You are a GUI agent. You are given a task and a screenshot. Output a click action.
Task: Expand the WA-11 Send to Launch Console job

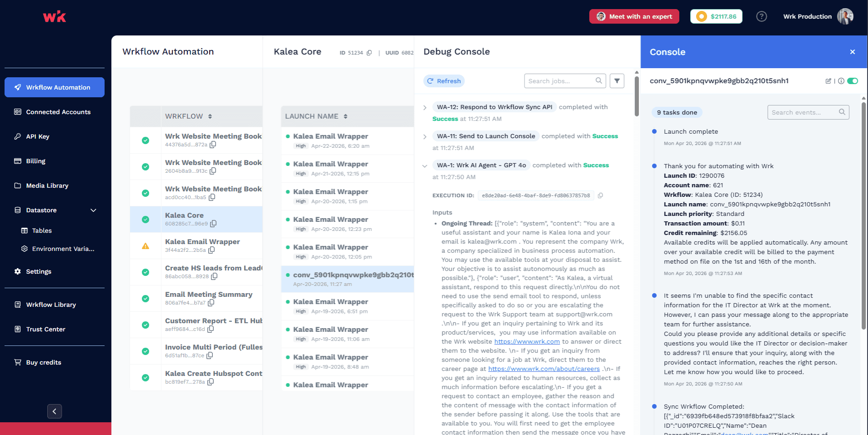click(x=425, y=137)
